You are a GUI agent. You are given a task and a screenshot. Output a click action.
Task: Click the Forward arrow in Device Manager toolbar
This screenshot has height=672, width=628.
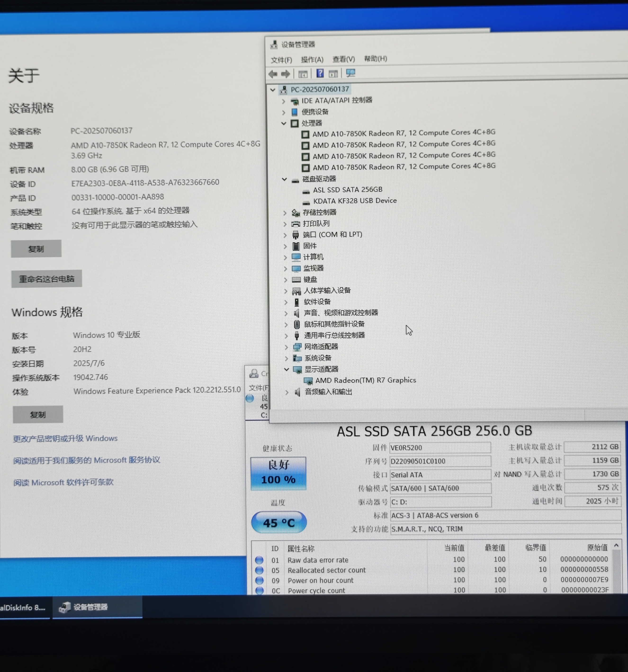pos(286,74)
